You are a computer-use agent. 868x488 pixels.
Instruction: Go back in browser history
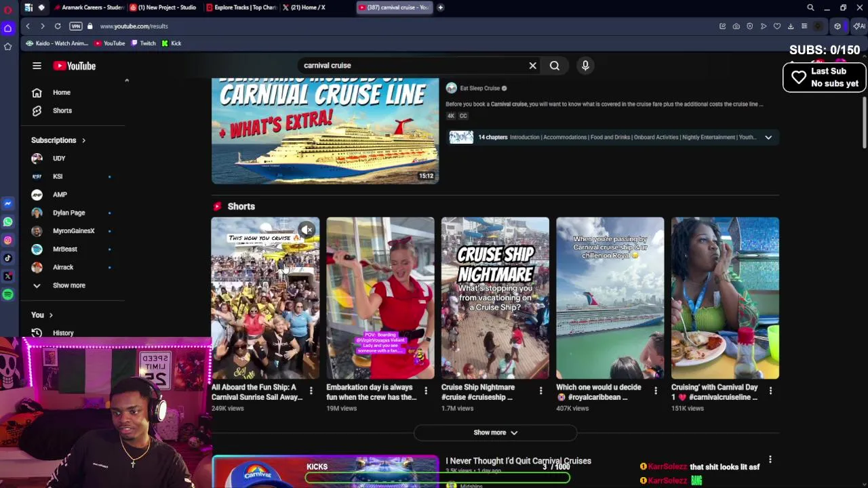pos(28,26)
